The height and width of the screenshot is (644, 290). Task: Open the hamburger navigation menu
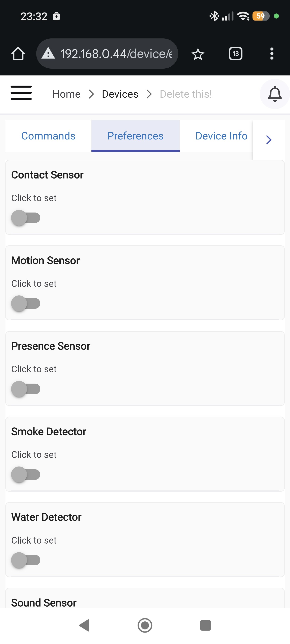(21, 93)
